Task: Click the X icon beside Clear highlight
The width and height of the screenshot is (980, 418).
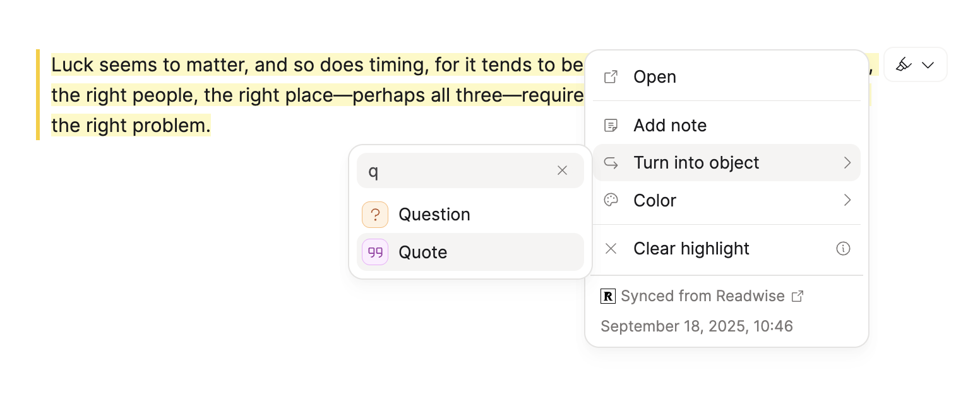Action: pyautogui.click(x=611, y=249)
